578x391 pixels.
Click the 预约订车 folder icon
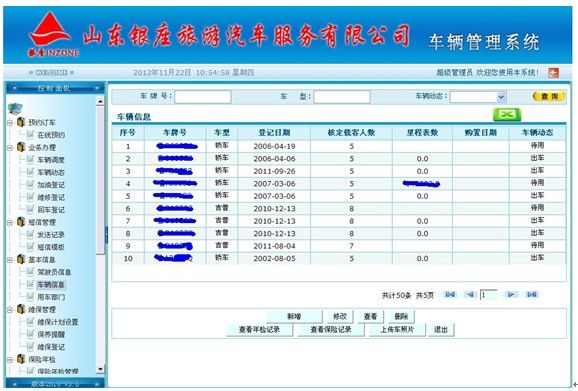pyautogui.click(x=21, y=122)
